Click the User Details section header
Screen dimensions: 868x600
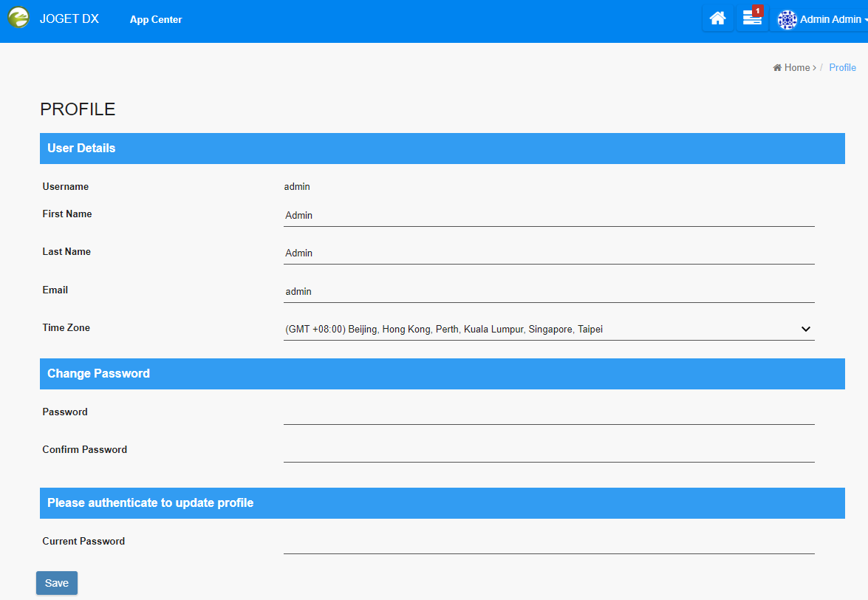(442, 149)
